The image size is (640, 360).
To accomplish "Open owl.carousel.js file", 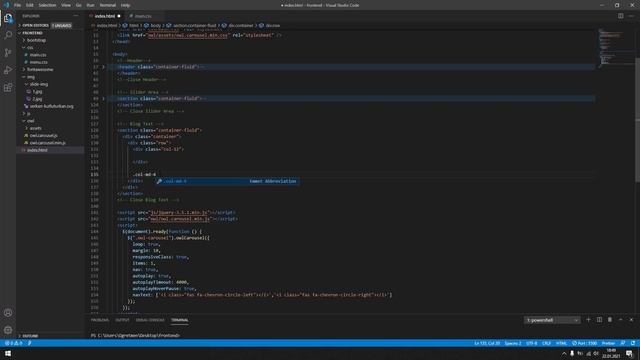I will coord(50,136).
